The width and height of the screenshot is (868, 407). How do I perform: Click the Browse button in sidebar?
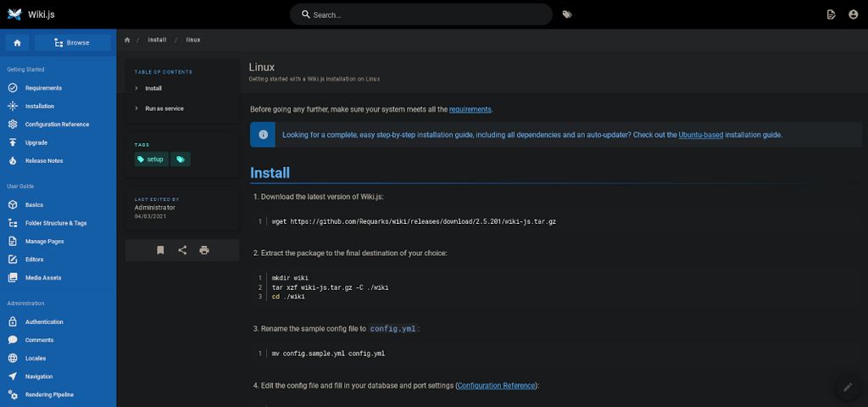73,42
